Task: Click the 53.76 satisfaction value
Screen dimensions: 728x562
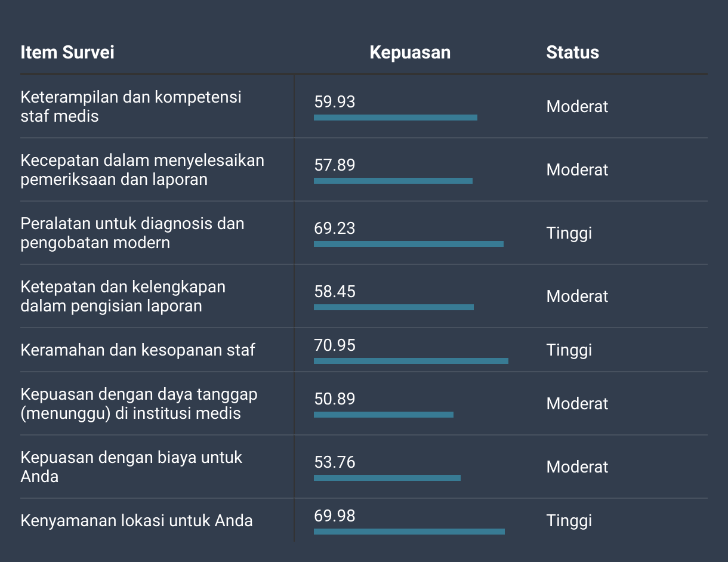Action: coord(335,462)
